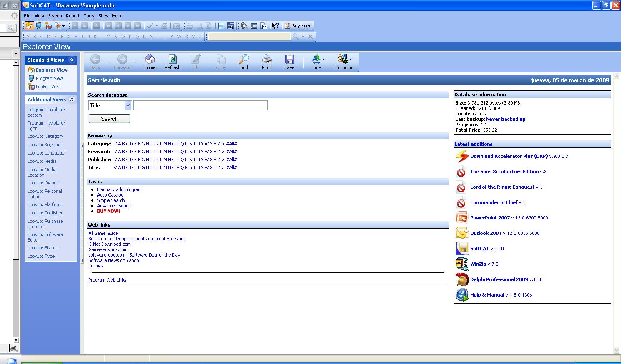Click the HTML export toolbar icon

point(264,26)
